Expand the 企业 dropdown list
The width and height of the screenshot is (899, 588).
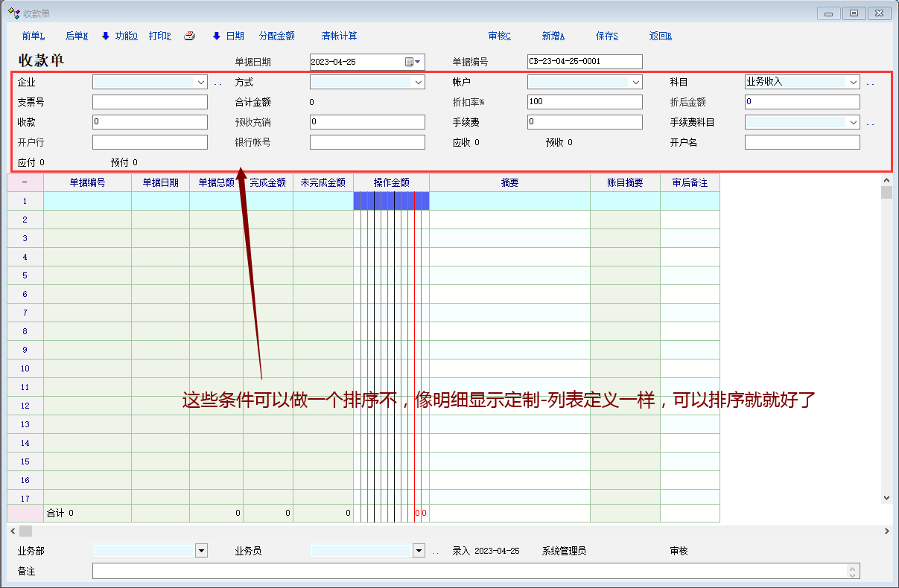[x=201, y=83]
